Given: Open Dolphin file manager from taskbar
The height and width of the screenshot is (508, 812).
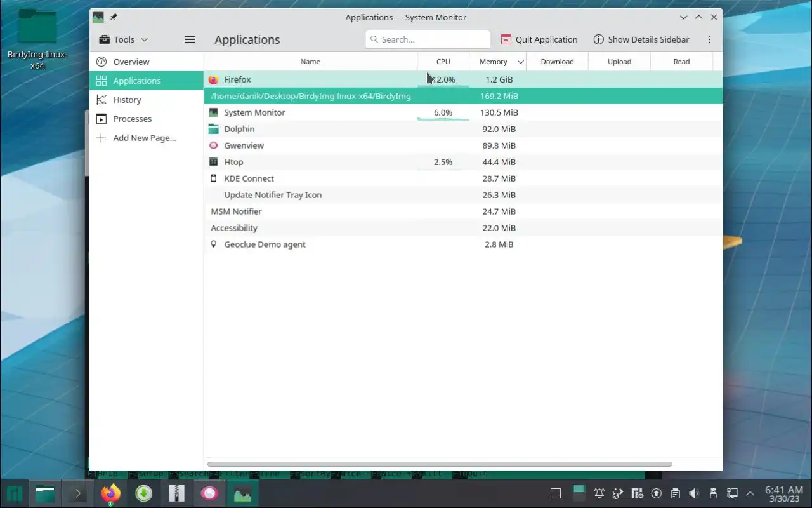Looking at the screenshot, I should (x=45, y=493).
